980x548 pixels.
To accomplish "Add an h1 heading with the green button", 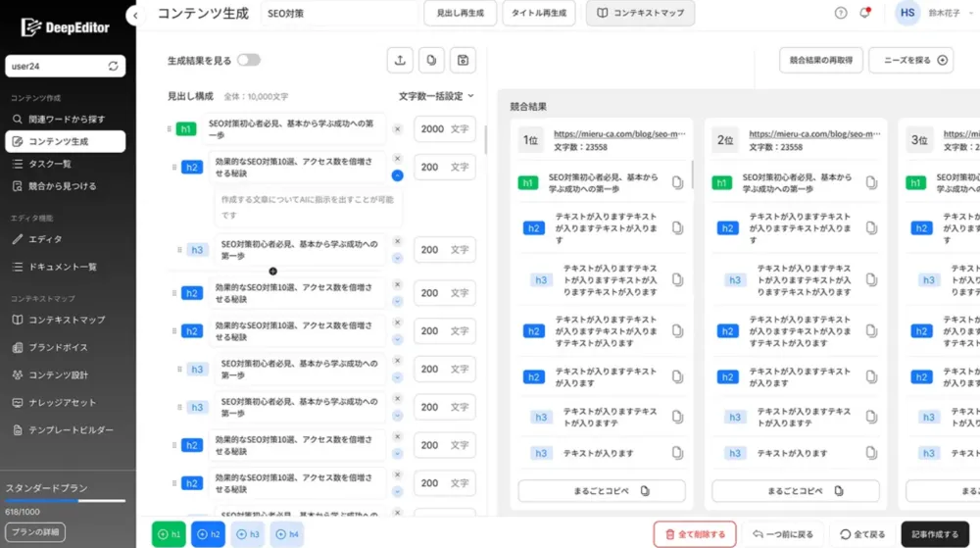I will point(169,534).
